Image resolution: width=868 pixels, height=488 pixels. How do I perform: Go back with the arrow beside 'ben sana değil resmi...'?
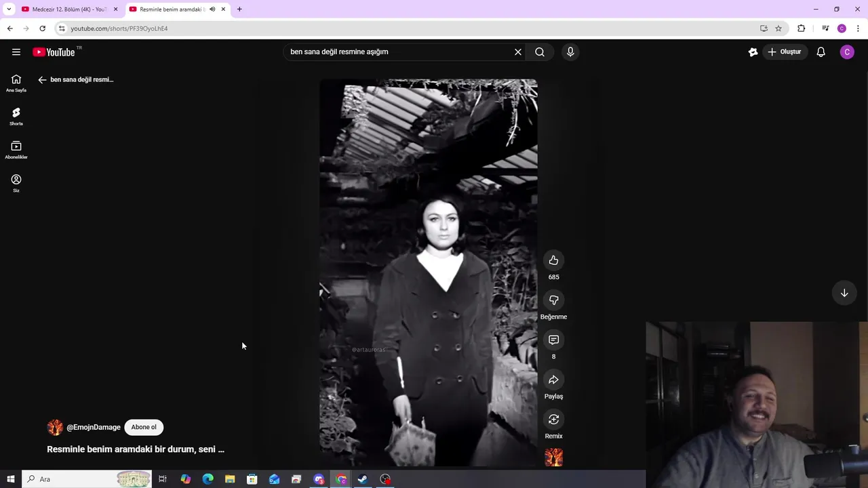click(x=42, y=80)
